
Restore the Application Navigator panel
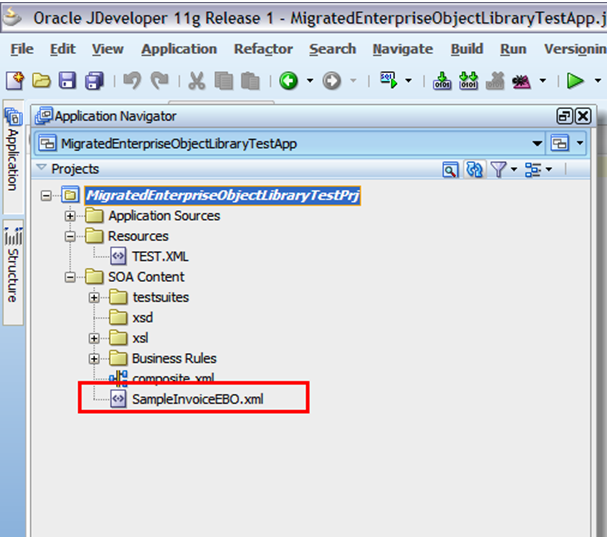(564, 116)
